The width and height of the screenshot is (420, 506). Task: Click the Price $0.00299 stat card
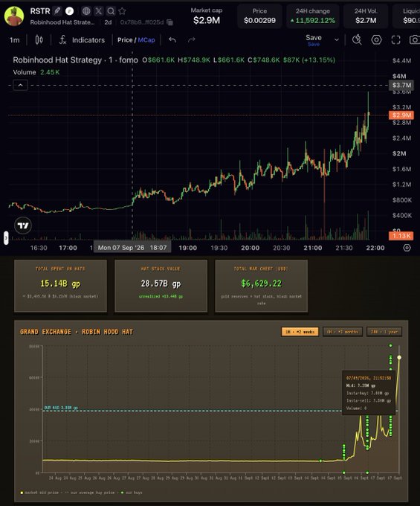(259, 16)
